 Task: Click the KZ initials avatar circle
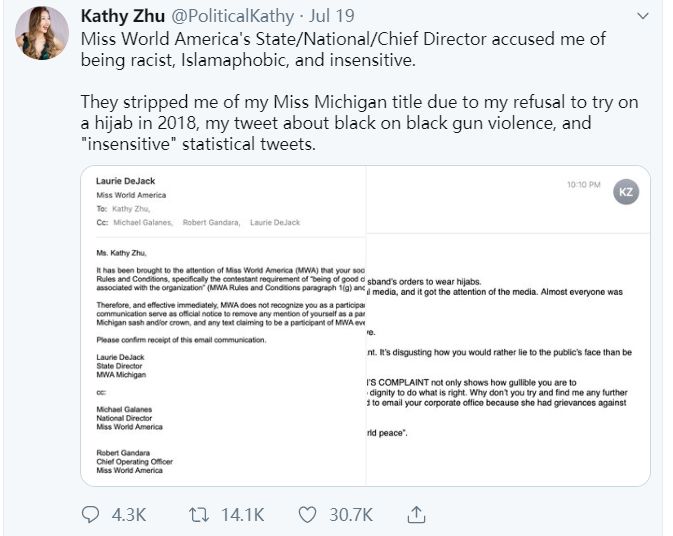pos(626,192)
